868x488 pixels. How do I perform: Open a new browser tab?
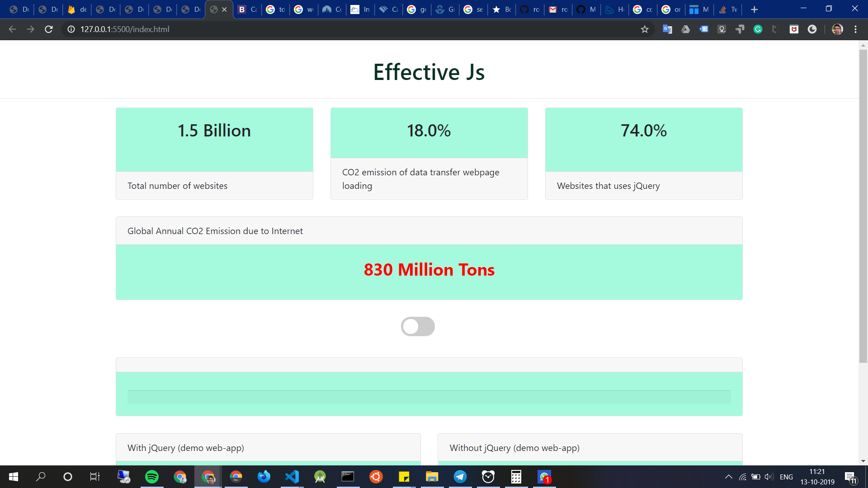(x=754, y=9)
